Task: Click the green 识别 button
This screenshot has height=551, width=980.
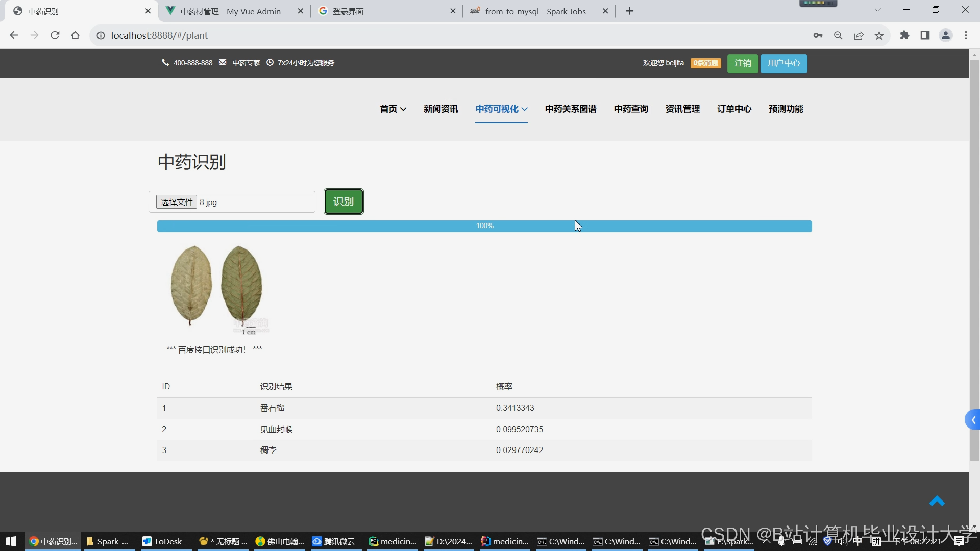Action: tap(344, 202)
